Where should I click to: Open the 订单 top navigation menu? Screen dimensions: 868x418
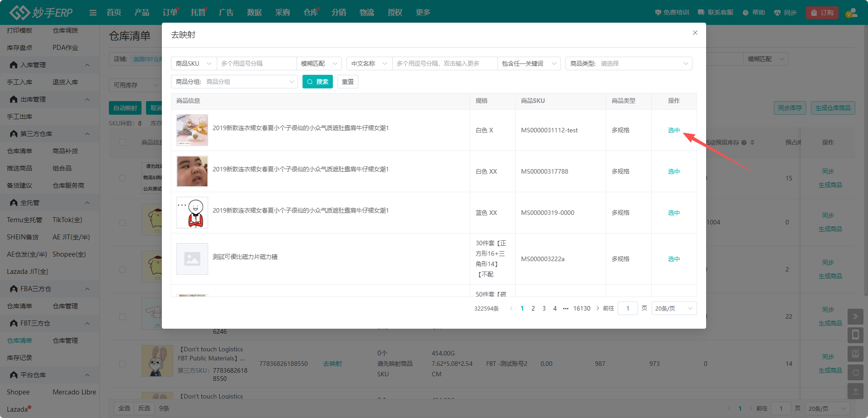tap(170, 13)
